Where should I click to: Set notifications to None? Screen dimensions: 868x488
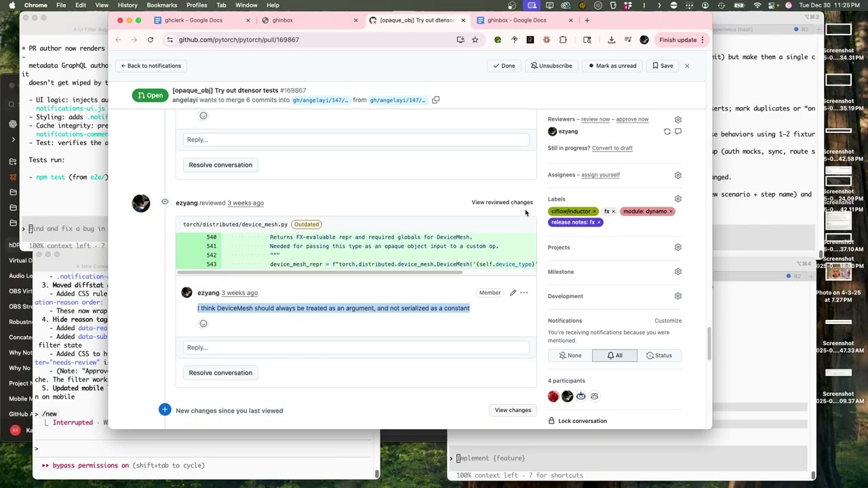point(570,355)
